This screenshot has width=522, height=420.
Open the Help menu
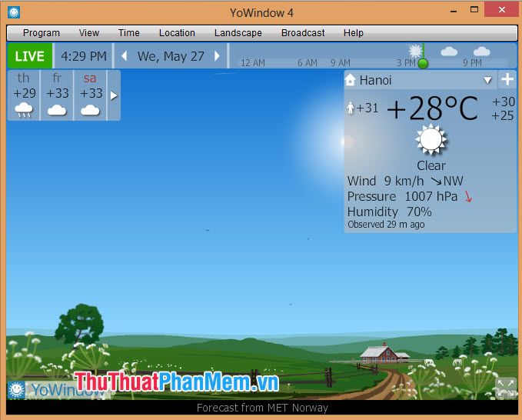pos(353,33)
